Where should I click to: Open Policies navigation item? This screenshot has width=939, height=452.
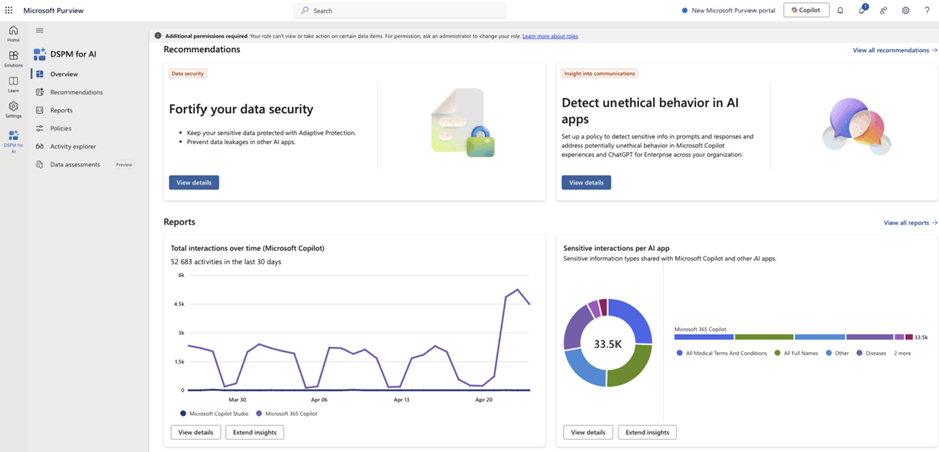(x=60, y=128)
